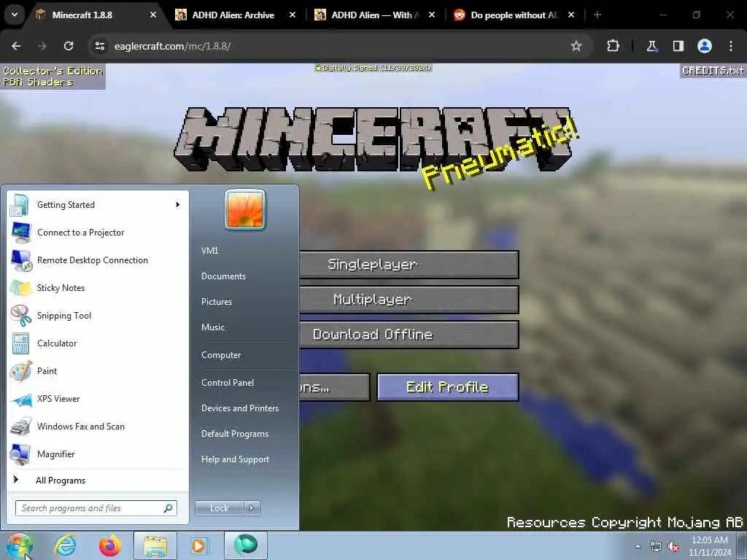View site information icon in address bar
The height and width of the screenshot is (560, 747).
(x=99, y=46)
